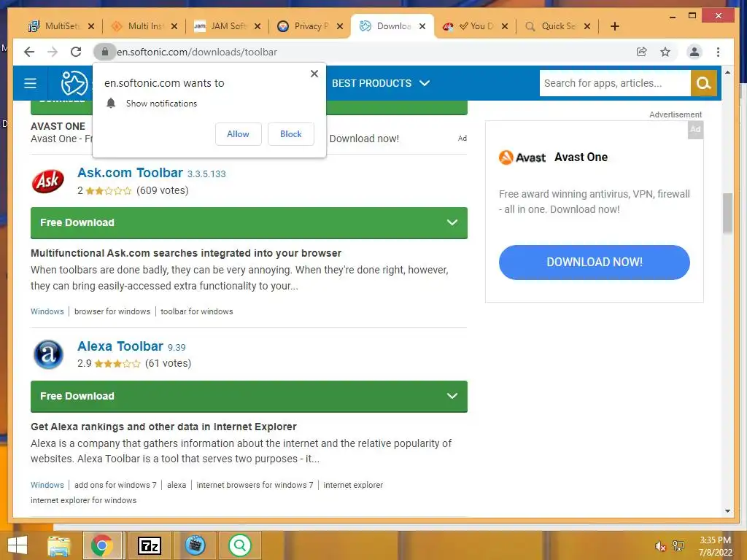
Task: Open the Chrome profile avatar
Action: [x=694, y=52]
